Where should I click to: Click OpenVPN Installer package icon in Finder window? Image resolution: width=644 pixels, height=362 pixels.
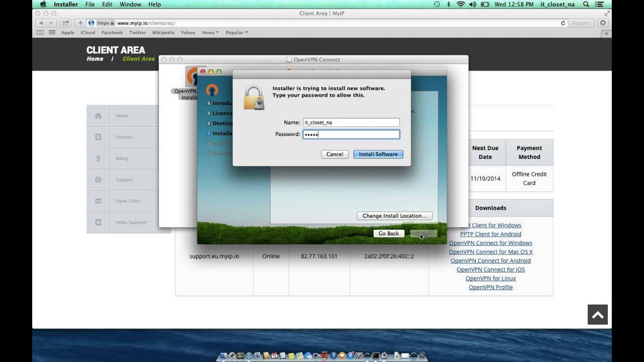point(192,76)
